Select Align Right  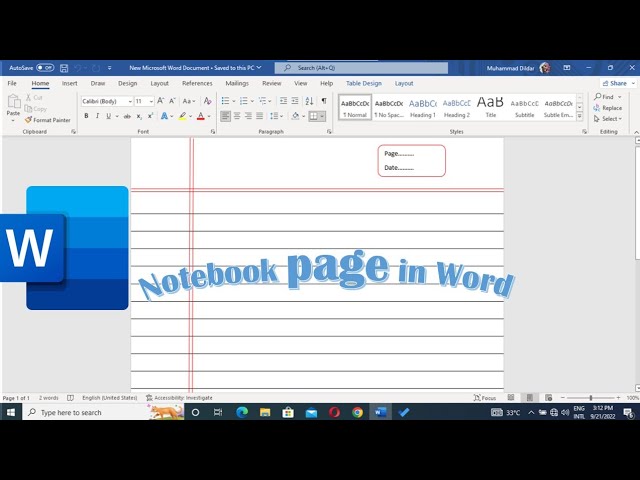[x=248, y=116]
